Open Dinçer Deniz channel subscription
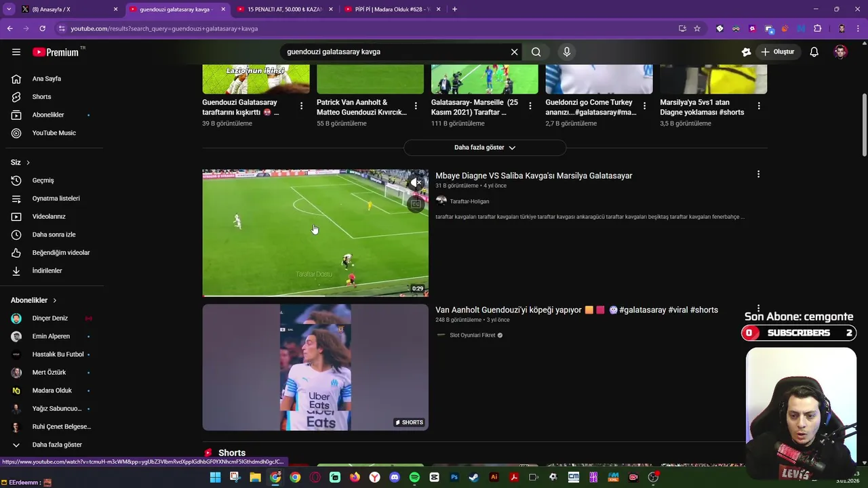 click(52, 319)
